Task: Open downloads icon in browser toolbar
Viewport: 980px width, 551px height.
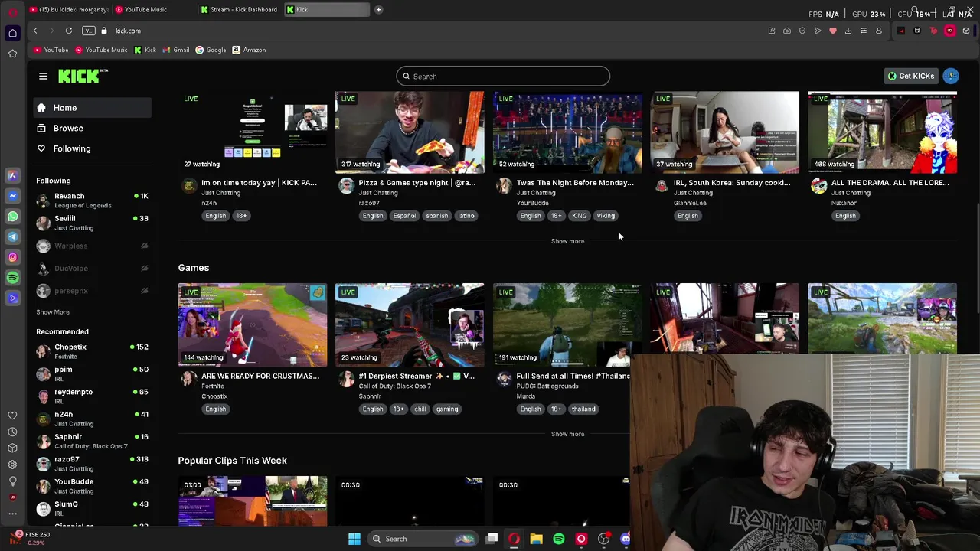Action: [x=848, y=31]
